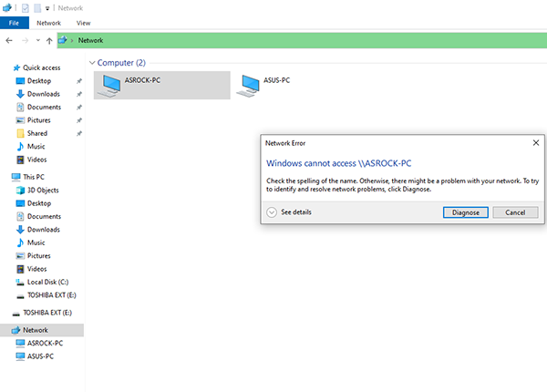The width and height of the screenshot is (547, 392).
Task: Open the Customize Quick Access Toolbar dropdown
Action: point(47,8)
